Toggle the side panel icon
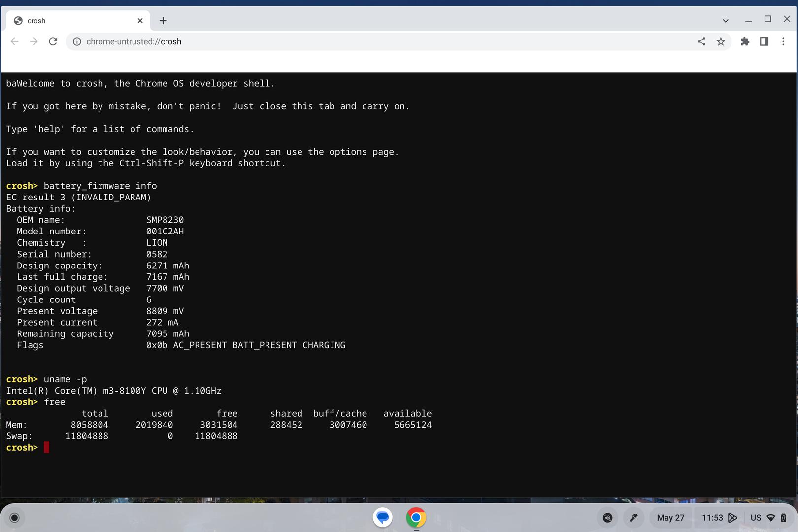Screen dimensions: 798x532 tap(764, 41)
